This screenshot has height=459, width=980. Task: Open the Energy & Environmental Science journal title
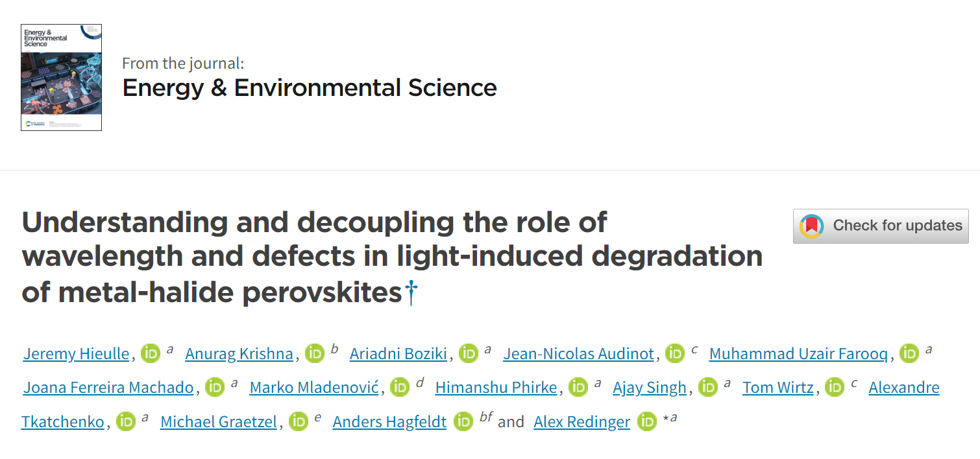coord(310,88)
